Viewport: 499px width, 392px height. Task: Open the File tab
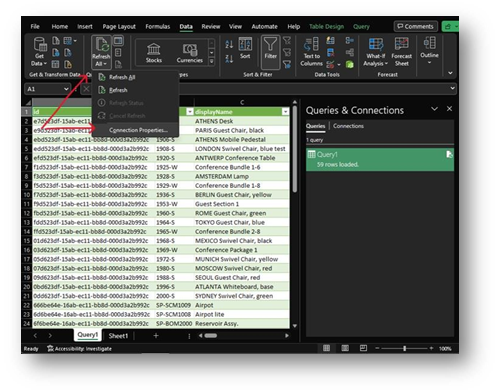[35, 26]
